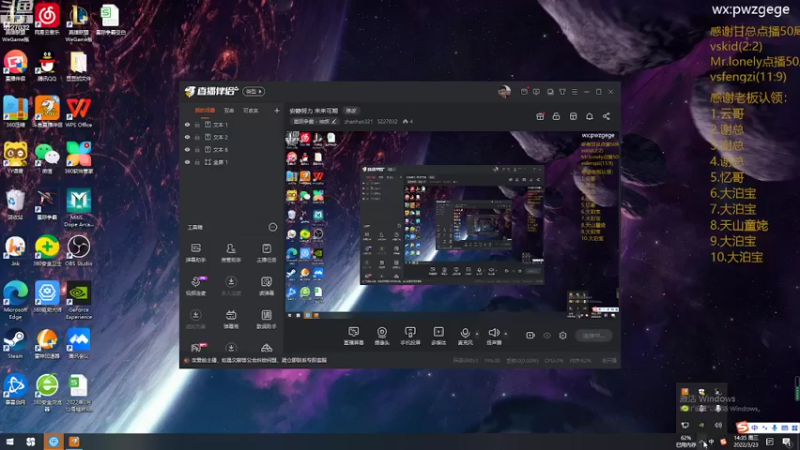Open the orange highlighted scene tab
800x450 pixels.
pyautogui.click(x=205, y=111)
